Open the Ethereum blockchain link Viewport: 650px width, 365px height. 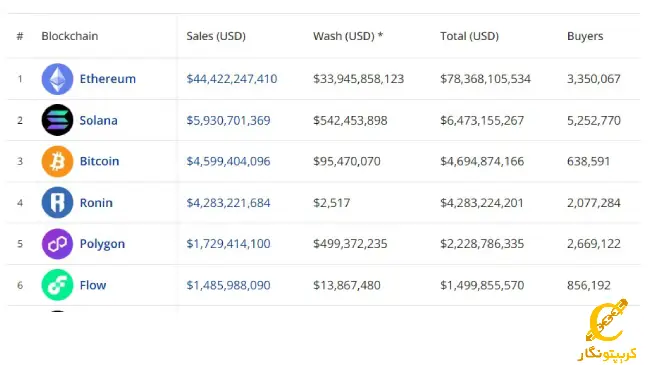point(108,79)
